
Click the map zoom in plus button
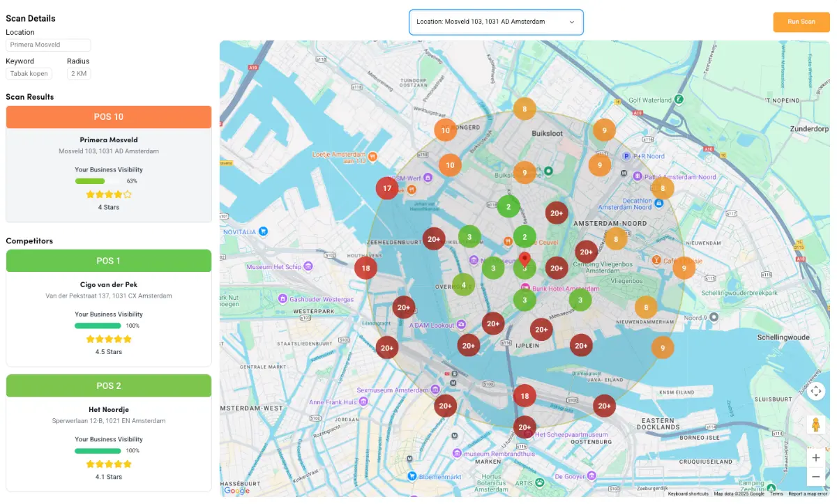816,458
